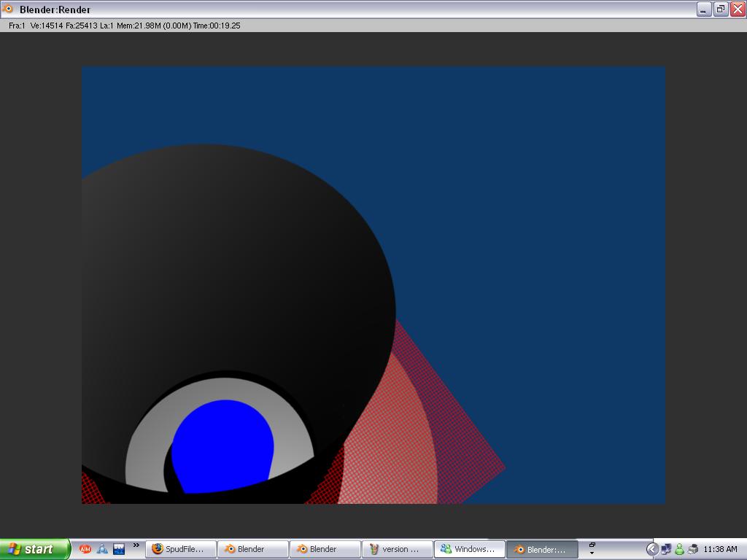
Task: Click the blue figure Quick Launch icon
Action: (x=102, y=549)
